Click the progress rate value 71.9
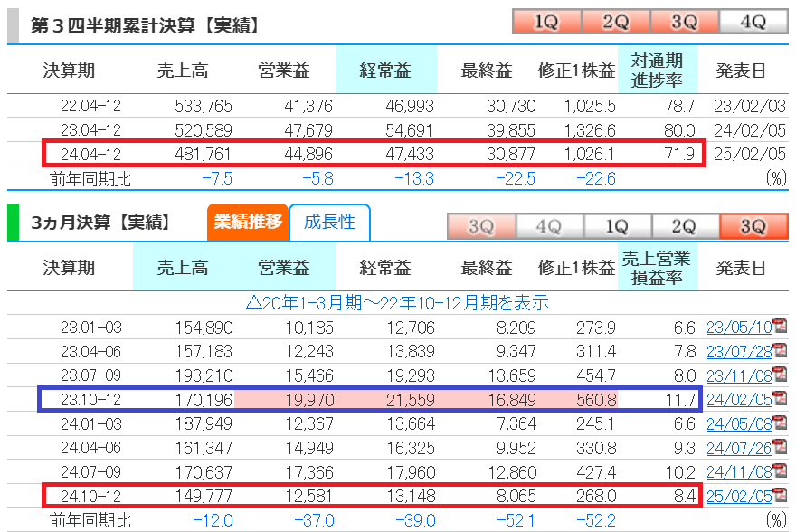Viewport: 796px width, 532px height. point(679,154)
